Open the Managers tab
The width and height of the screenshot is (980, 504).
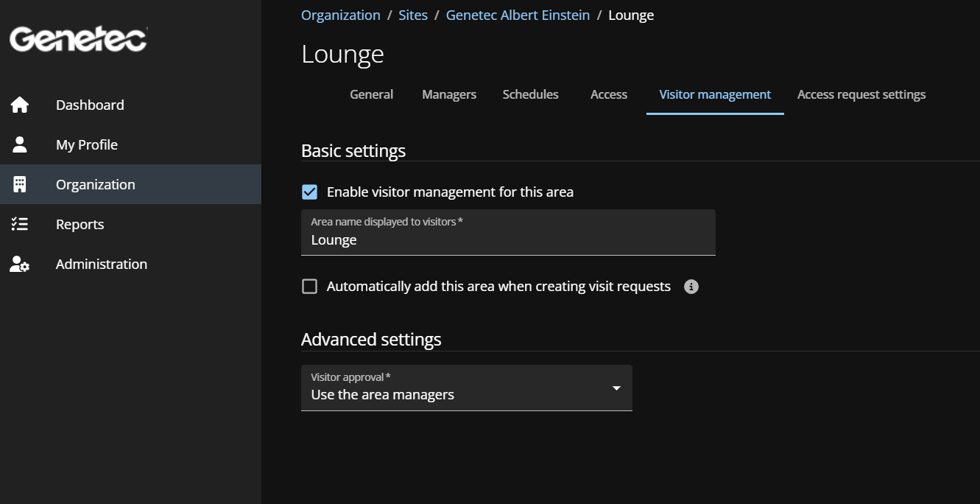coord(449,94)
